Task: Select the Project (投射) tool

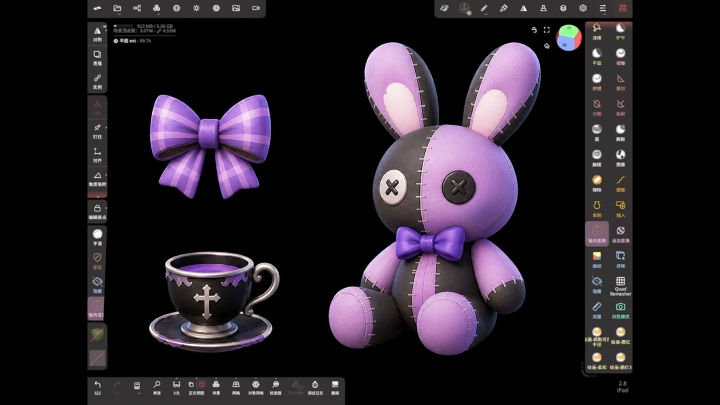Action: (x=620, y=107)
